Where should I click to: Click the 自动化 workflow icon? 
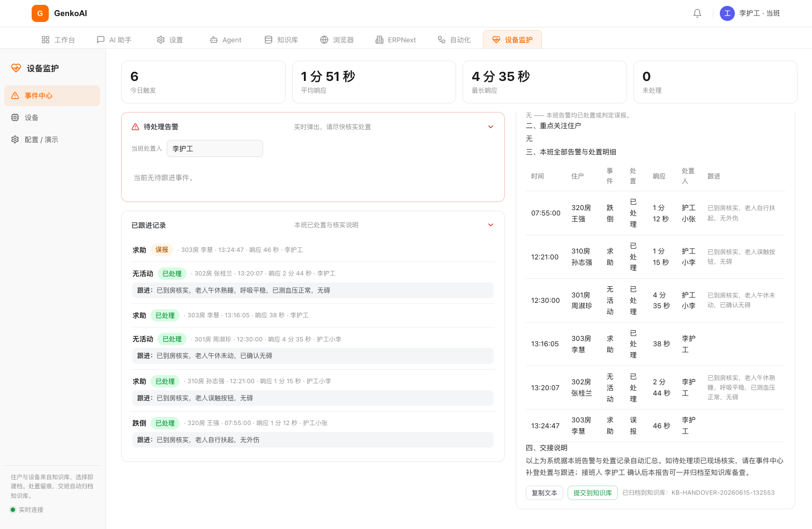coord(442,40)
